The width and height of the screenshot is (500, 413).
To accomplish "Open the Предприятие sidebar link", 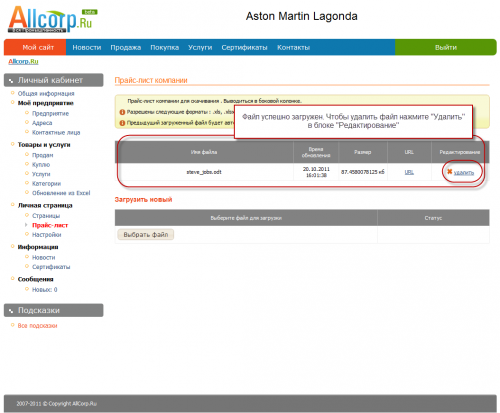I will [50, 113].
